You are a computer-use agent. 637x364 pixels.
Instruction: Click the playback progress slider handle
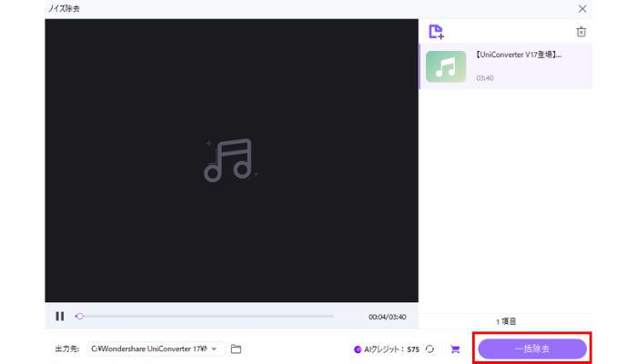point(80,317)
